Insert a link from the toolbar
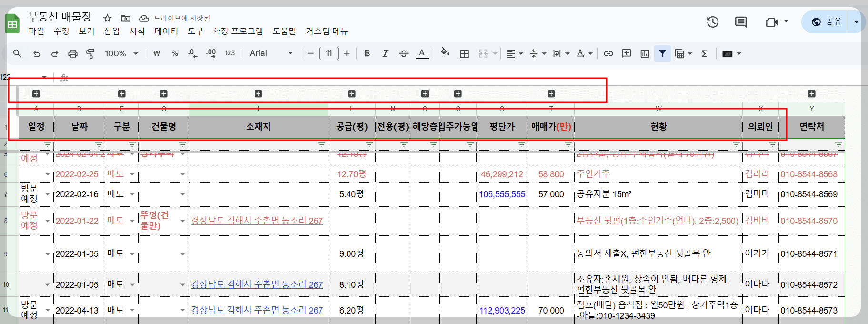The width and height of the screenshot is (868, 324). tap(609, 53)
